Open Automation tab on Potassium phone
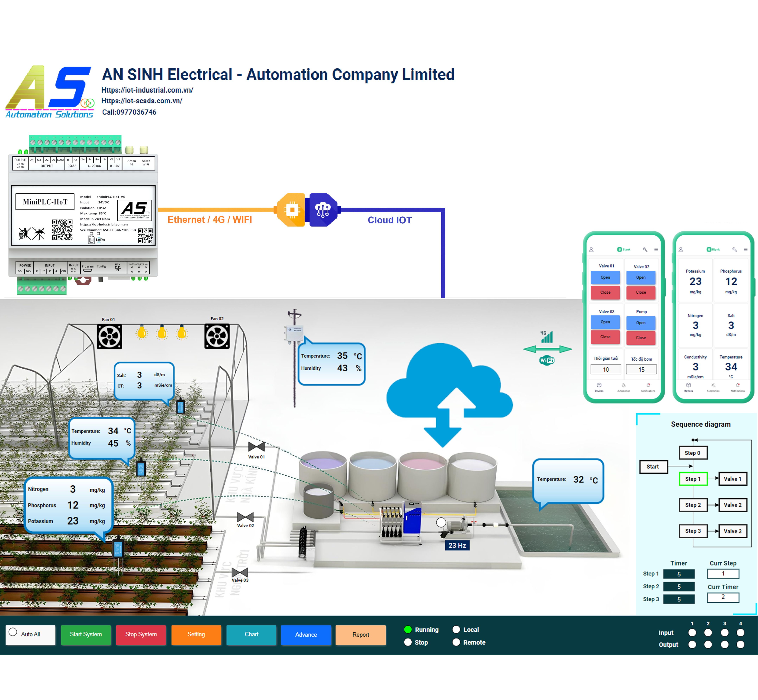The height and width of the screenshot is (700, 758). point(713,387)
